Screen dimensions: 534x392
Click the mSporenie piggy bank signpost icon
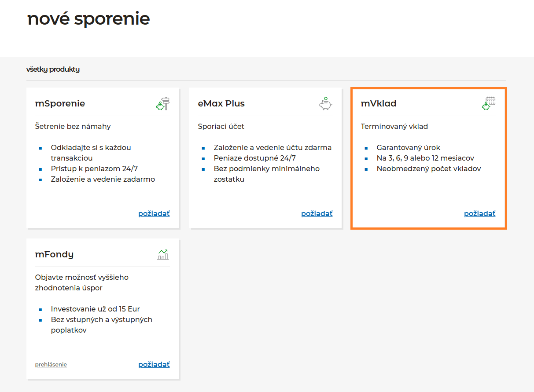click(163, 104)
